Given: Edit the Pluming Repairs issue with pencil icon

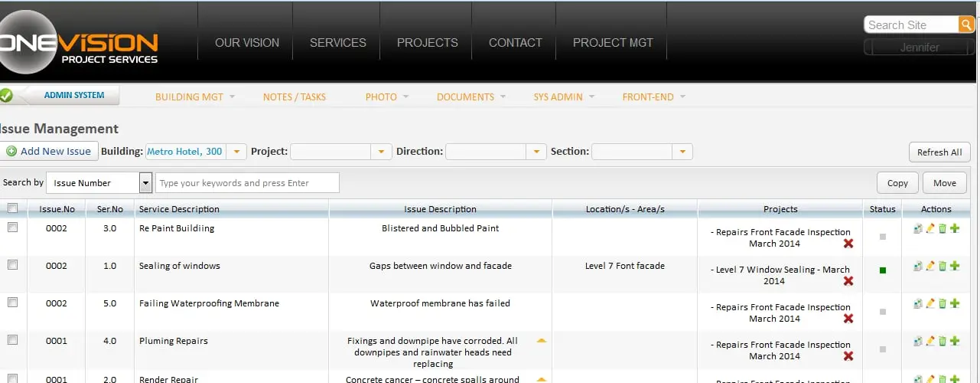Looking at the screenshot, I should pos(930,341).
